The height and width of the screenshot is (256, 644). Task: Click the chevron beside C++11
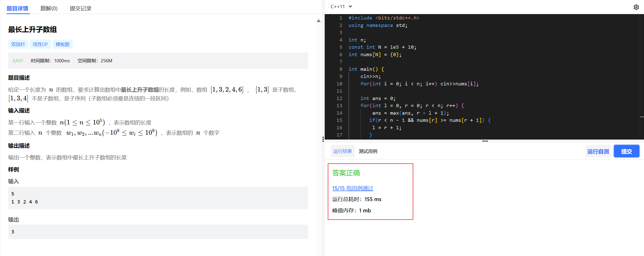click(x=350, y=7)
